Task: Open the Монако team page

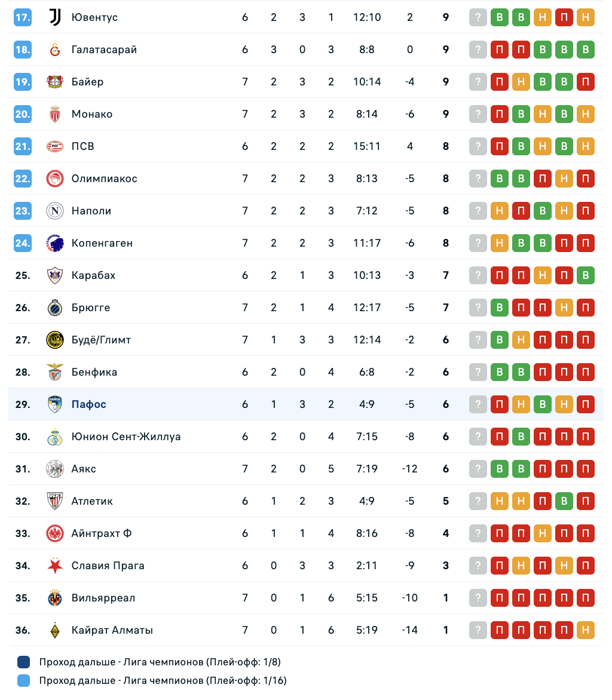Action: pyautogui.click(x=91, y=114)
